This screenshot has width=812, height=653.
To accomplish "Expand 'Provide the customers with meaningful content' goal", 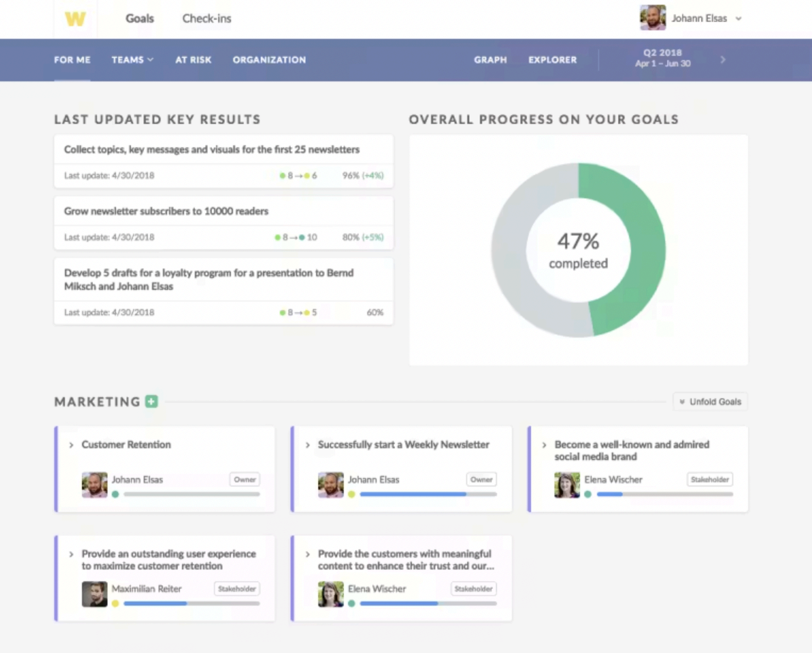I will click(308, 554).
